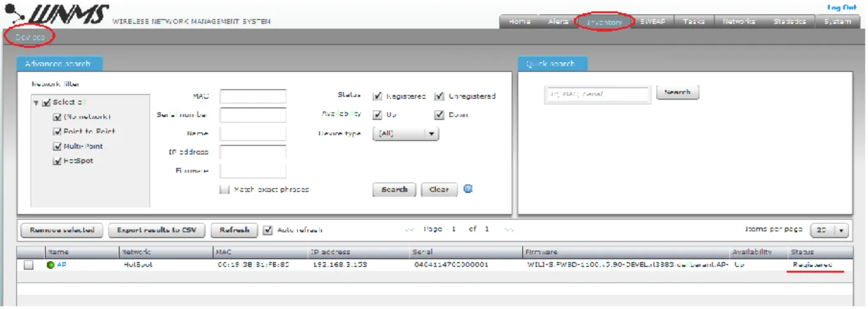
Task: Open the Tasks tab
Action: click(x=693, y=21)
